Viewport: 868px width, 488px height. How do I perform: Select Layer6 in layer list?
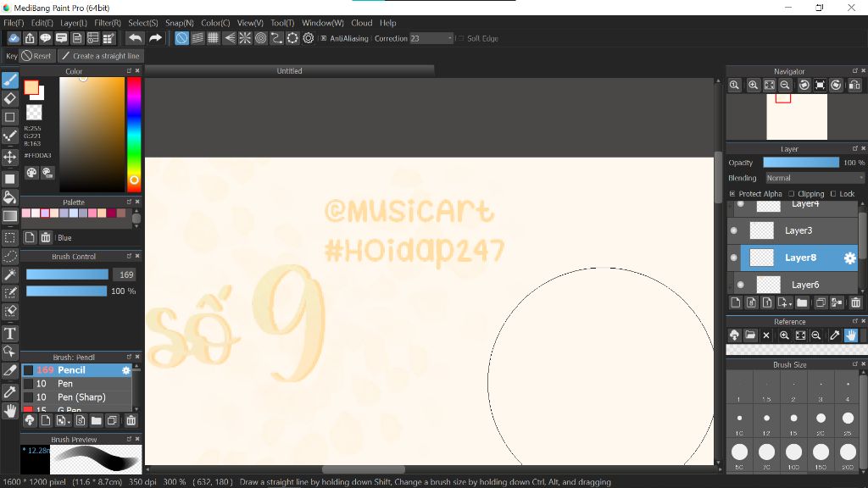click(793, 285)
